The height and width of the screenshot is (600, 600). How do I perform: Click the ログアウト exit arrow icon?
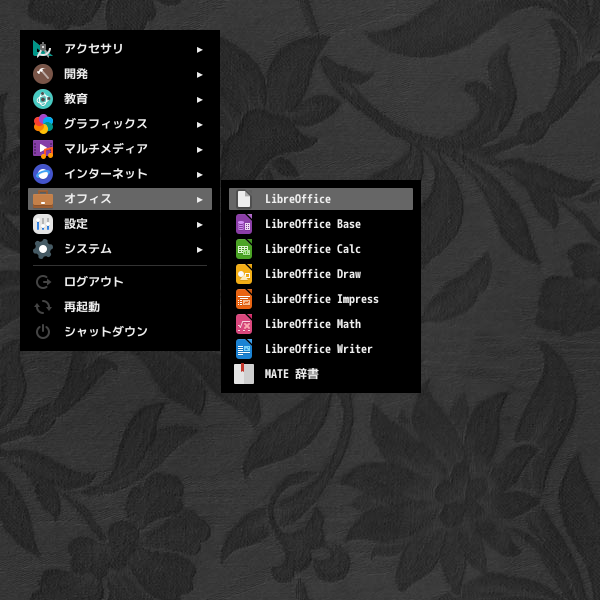43,282
